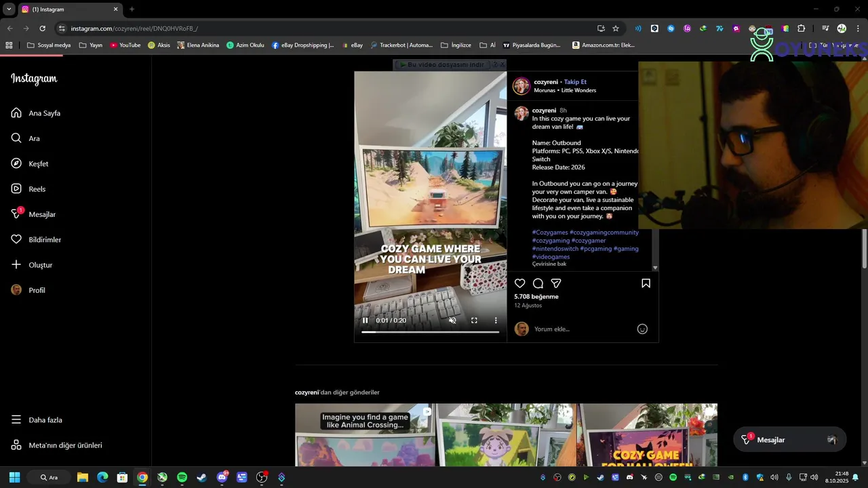Click the install app icon in address bar

tap(601, 28)
